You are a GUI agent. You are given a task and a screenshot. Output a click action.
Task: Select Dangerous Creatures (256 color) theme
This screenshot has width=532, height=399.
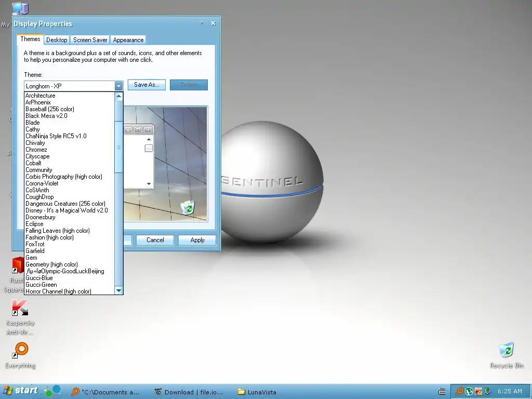click(70, 204)
